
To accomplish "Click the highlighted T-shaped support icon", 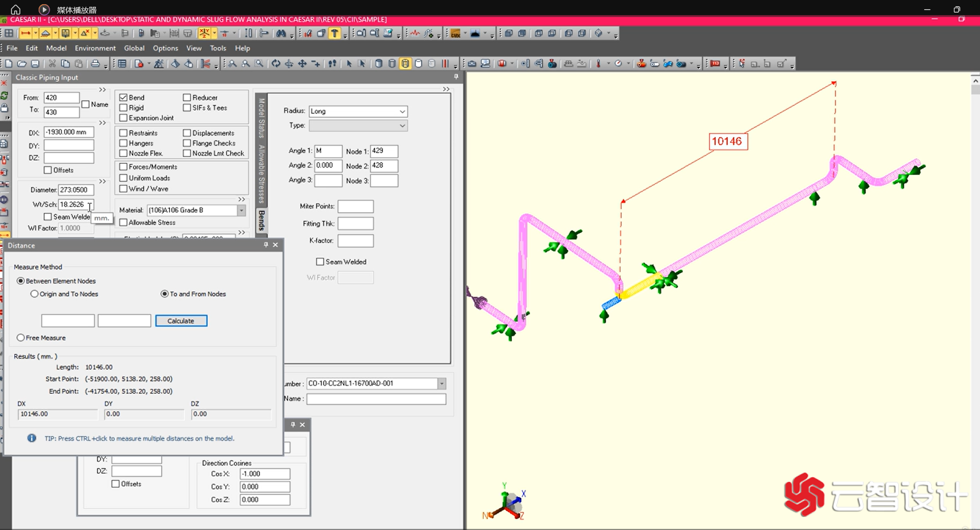I will [x=335, y=33].
